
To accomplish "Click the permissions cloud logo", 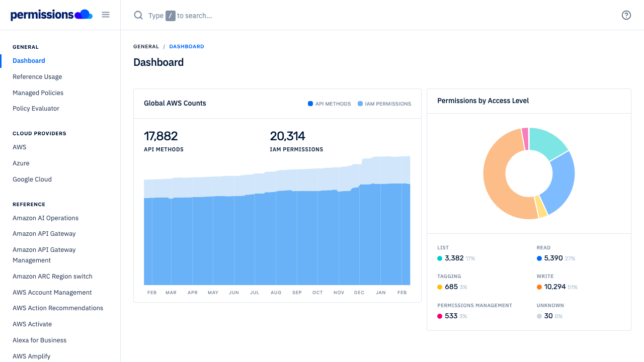I will pyautogui.click(x=51, y=15).
